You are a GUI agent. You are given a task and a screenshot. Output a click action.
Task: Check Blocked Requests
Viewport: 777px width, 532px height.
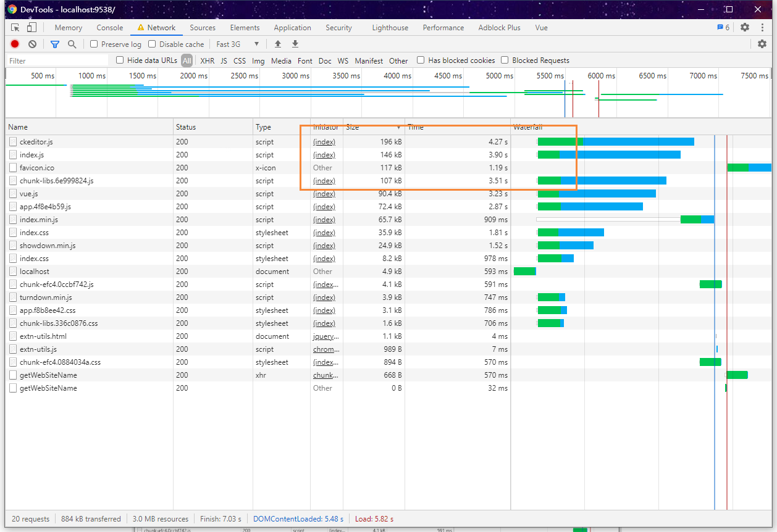tap(505, 60)
